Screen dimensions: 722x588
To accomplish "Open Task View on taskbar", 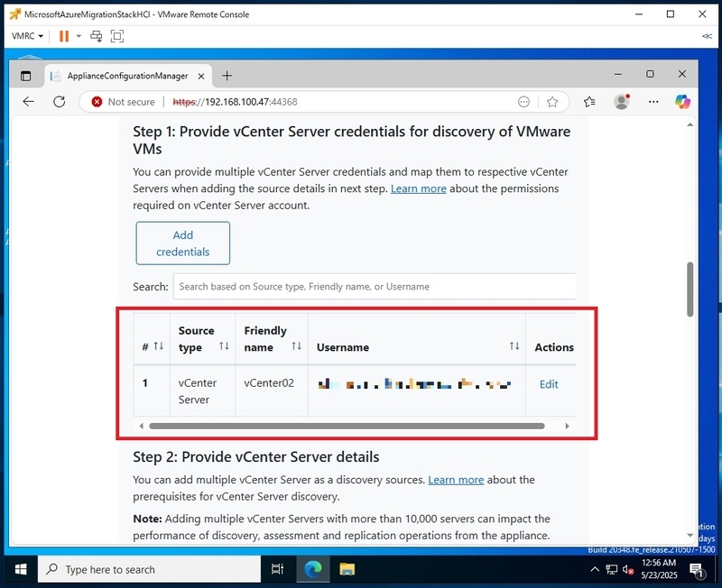I will point(277,570).
